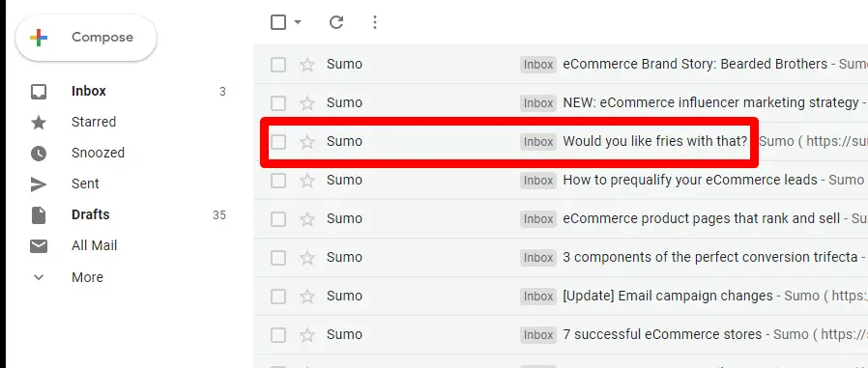The width and height of the screenshot is (868, 368).
Task: Open email '7 successful eCommerce stores'
Action: pyautogui.click(x=662, y=335)
